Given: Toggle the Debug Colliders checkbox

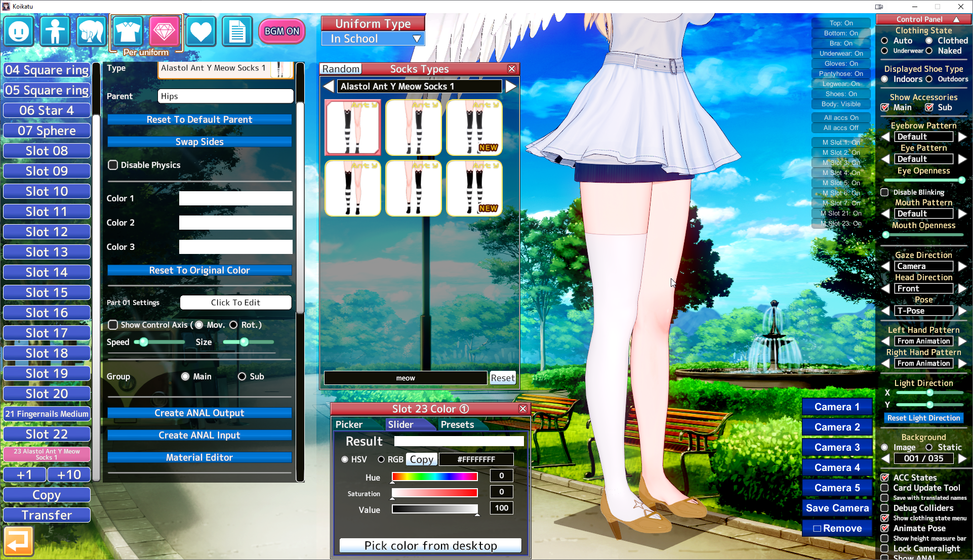Looking at the screenshot, I should (x=884, y=508).
